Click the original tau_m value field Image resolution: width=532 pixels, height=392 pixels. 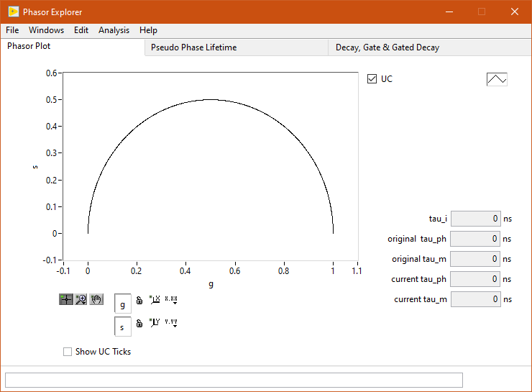click(475, 259)
